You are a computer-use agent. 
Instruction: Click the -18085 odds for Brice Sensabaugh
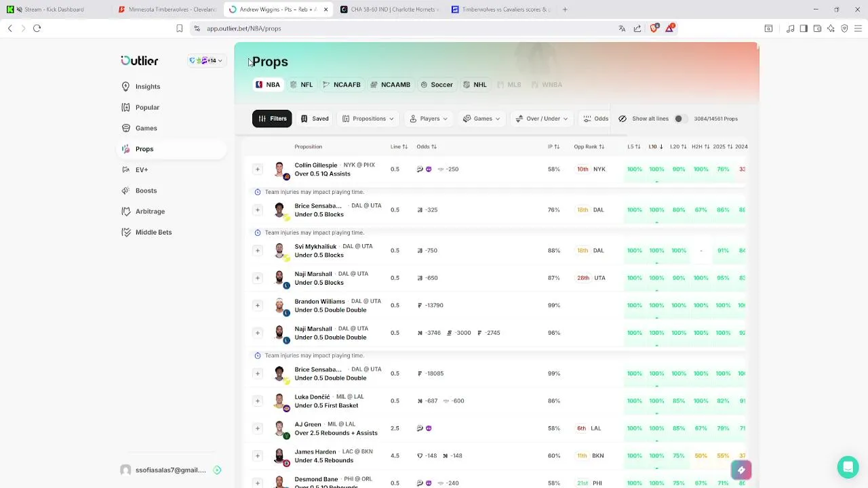tap(434, 373)
